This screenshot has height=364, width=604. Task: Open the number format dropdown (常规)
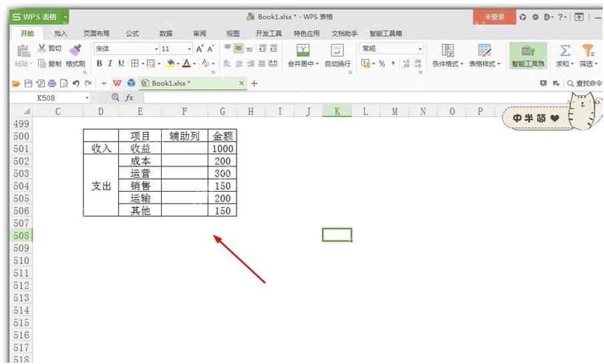point(420,49)
